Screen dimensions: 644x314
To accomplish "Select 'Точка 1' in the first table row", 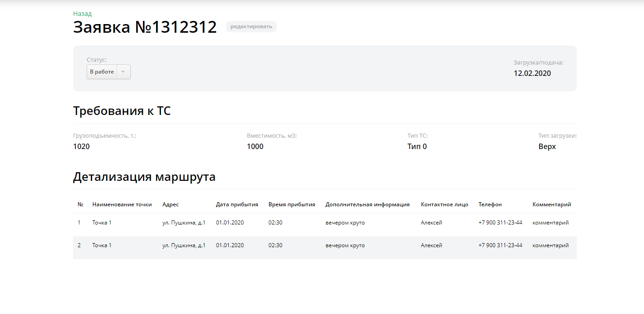I will coord(102,223).
